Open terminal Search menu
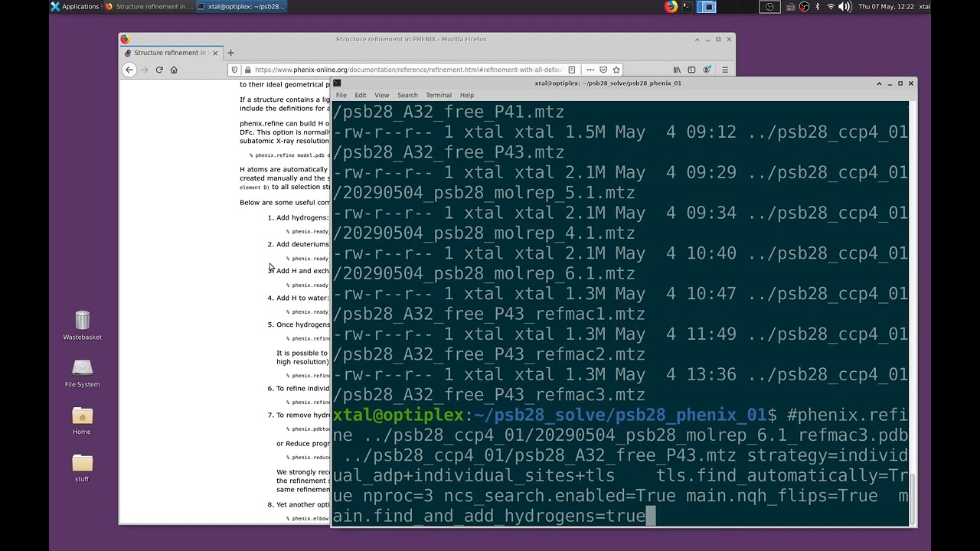 407,95
